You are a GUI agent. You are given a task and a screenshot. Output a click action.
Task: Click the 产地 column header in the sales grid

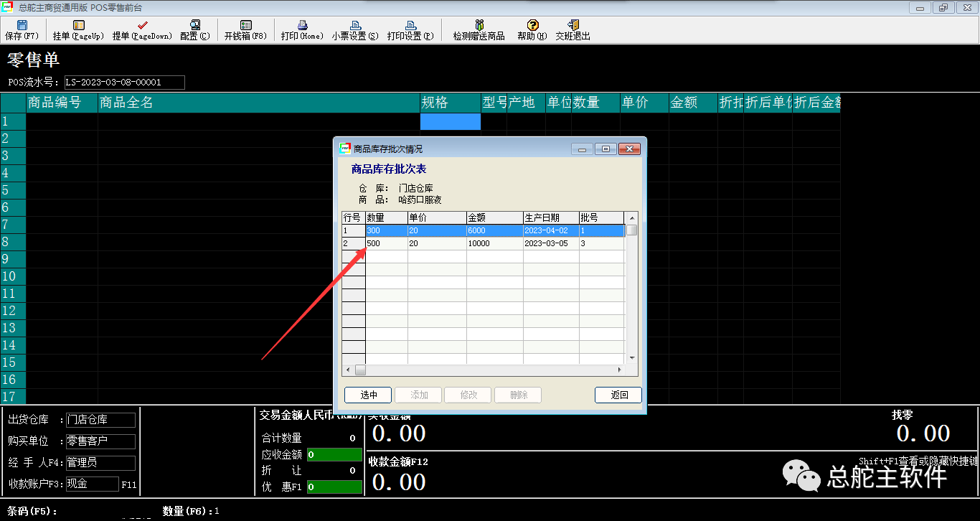click(x=525, y=103)
